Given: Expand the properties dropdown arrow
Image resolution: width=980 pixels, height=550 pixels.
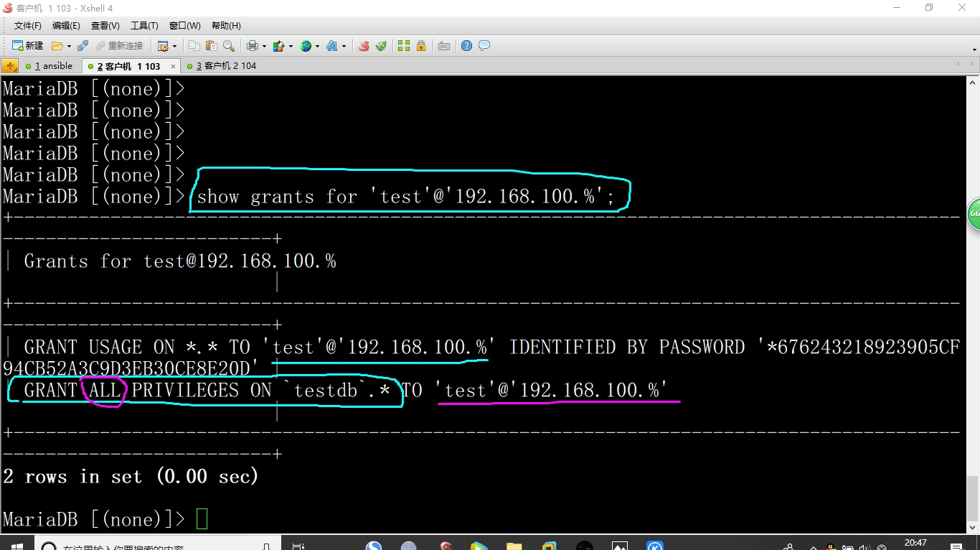Looking at the screenshot, I should tap(174, 46).
